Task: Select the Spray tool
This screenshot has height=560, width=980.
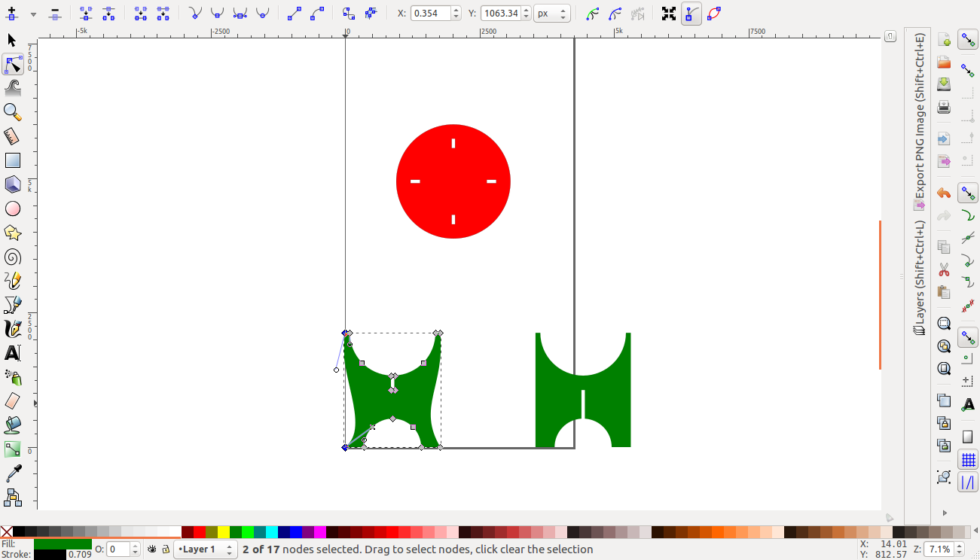Action: pos(12,377)
